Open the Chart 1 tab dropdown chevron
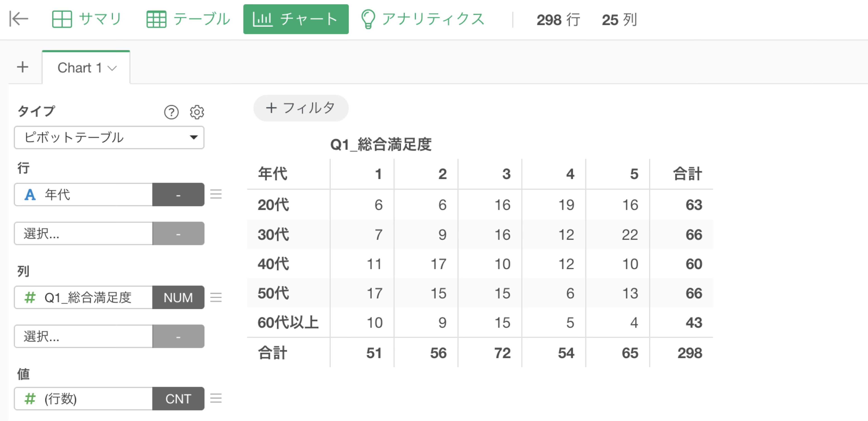This screenshot has height=421, width=868. pos(112,68)
